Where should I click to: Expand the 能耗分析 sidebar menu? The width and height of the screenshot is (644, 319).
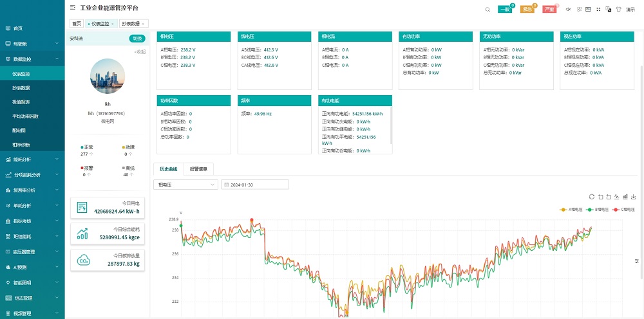[x=32, y=159]
